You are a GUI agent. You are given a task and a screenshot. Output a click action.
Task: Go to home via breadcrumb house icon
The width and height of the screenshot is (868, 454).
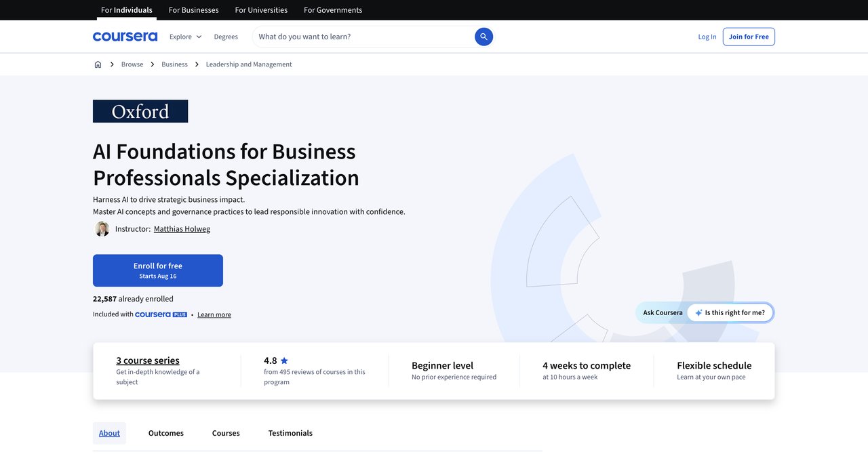pos(98,64)
